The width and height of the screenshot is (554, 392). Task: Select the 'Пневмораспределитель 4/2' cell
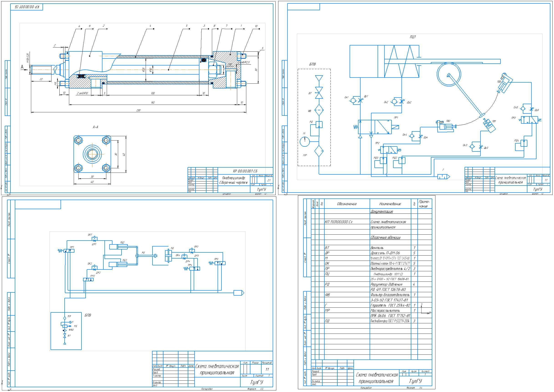click(390, 269)
